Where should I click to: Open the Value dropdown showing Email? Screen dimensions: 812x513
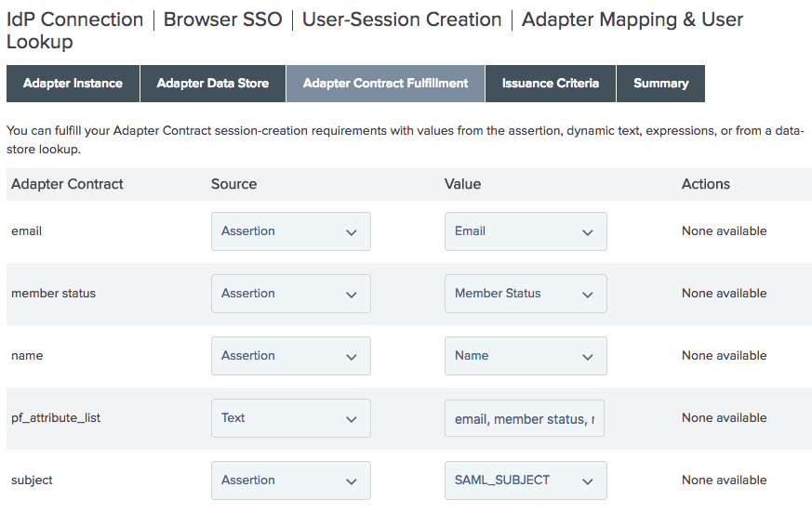tap(526, 231)
